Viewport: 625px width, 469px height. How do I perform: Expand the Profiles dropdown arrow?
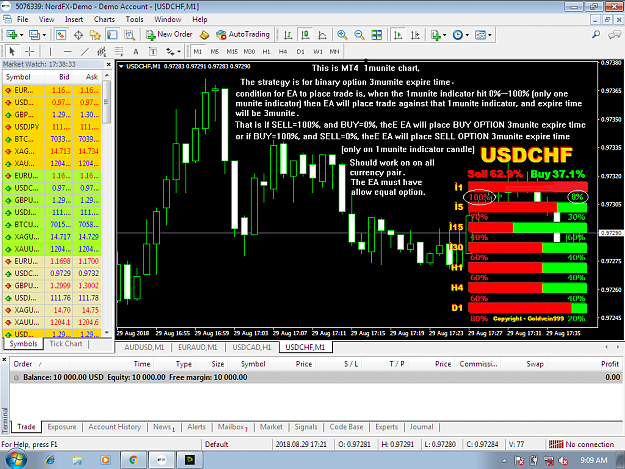[44, 35]
